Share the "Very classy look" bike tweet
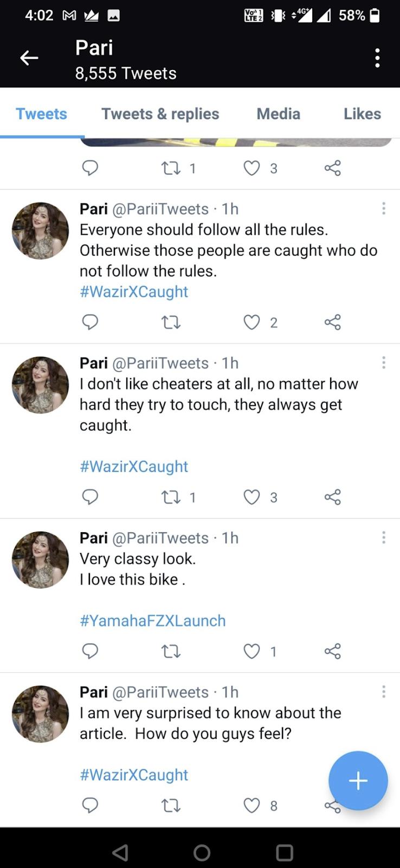The height and width of the screenshot is (868, 400). pos(332,652)
